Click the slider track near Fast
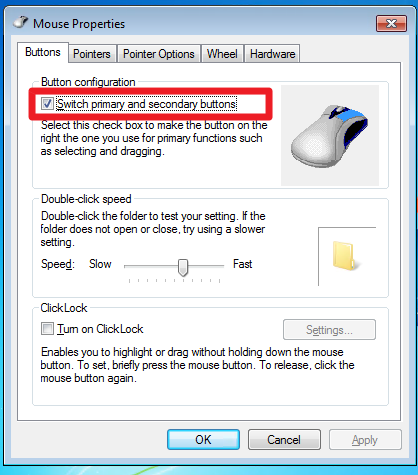Viewport: 418px width, 475px height. tap(213, 266)
